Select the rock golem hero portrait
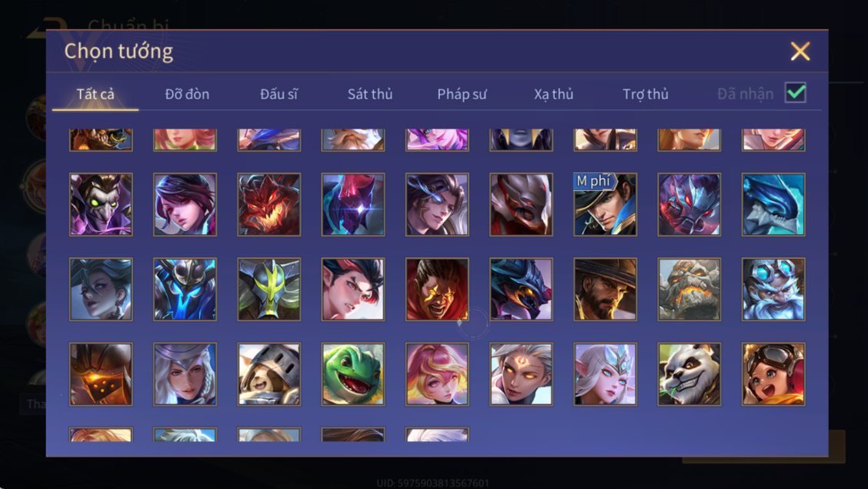The height and width of the screenshot is (489, 868). tap(689, 289)
